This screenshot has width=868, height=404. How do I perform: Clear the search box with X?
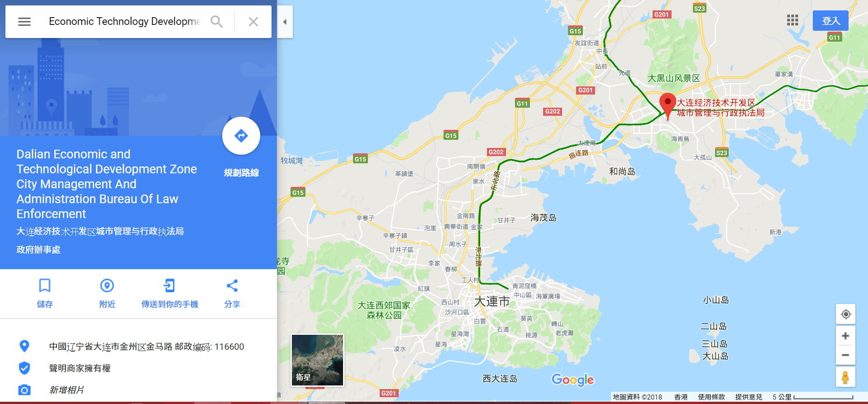tap(253, 21)
